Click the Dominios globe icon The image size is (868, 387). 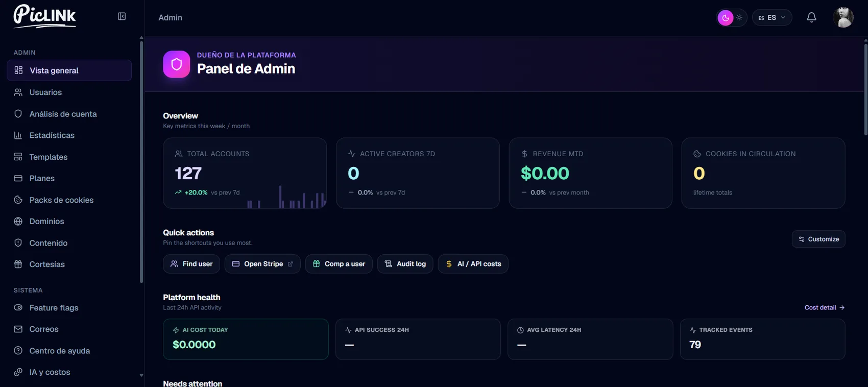pos(18,222)
